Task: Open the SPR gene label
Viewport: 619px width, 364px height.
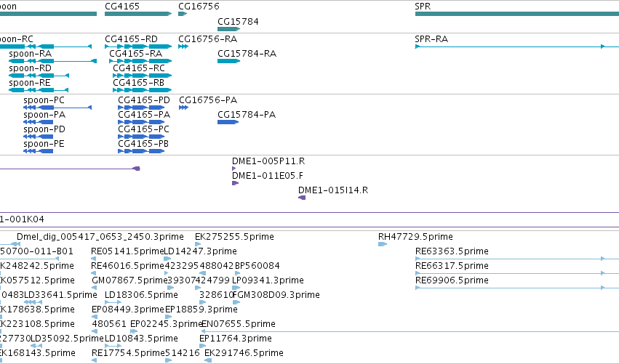Action: 423,7
